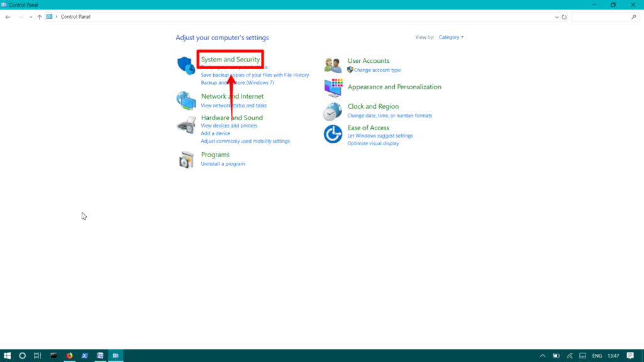Viewport: 644px width, 362px height.
Task: Open Network and Internet category
Action: pyautogui.click(x=232, y=96)
